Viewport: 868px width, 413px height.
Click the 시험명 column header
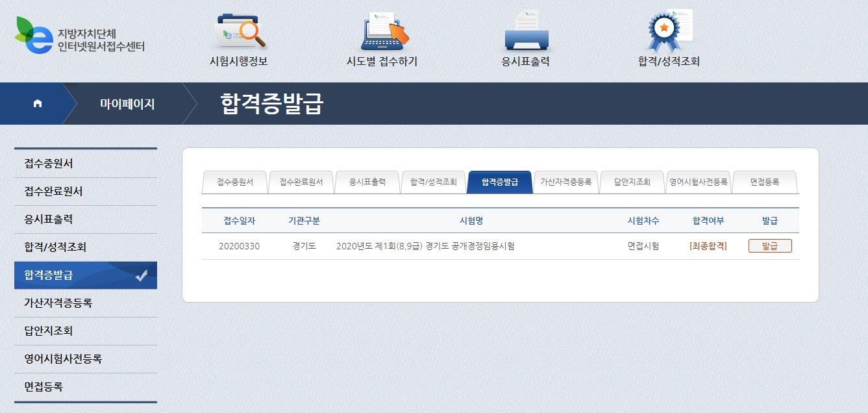tap(471, 221)
